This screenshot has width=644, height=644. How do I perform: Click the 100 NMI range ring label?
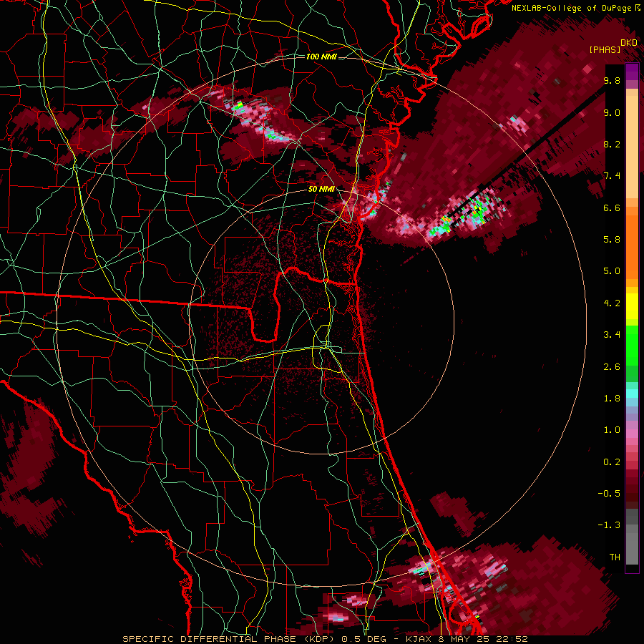pyautogui.click(x=321, y=57)
